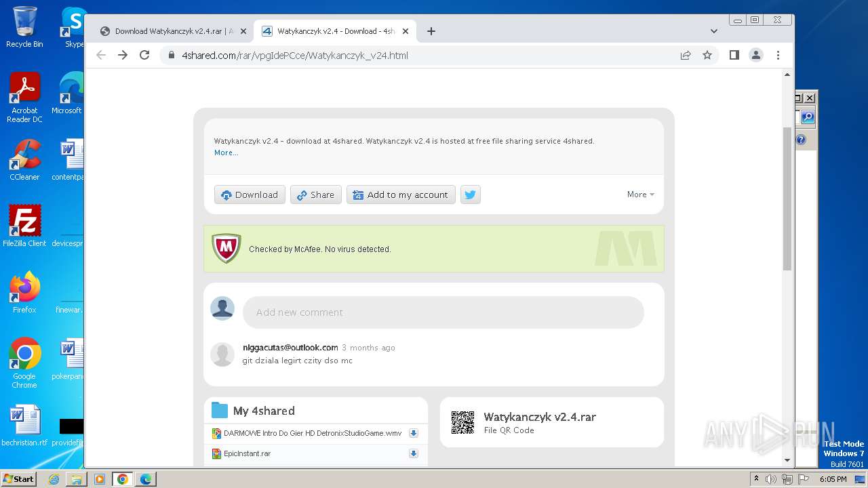Click the help icon in background window
Screen dimensions: 868x488
[x=801, y=140]
